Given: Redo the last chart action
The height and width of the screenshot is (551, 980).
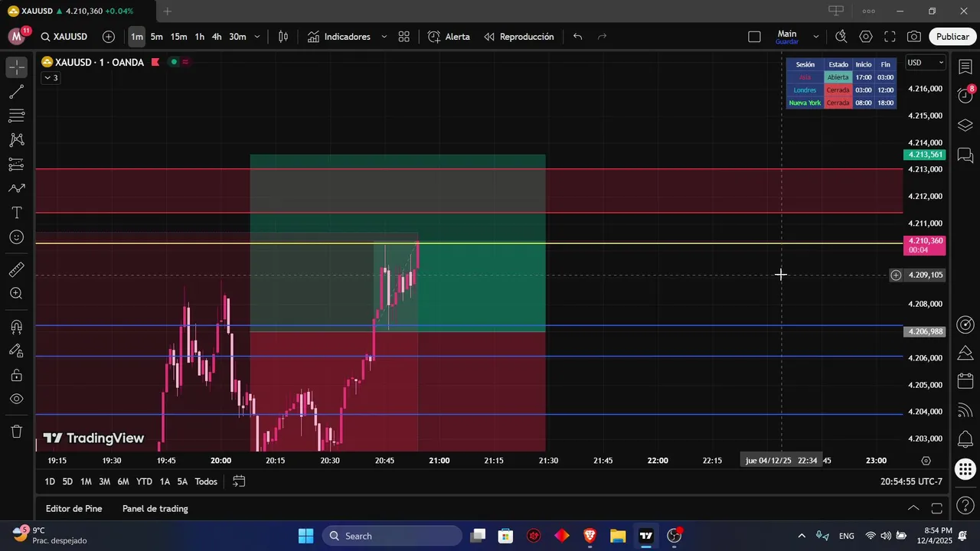Looking at the screenshot, I should pyautogui.click(x=602, y=37).
